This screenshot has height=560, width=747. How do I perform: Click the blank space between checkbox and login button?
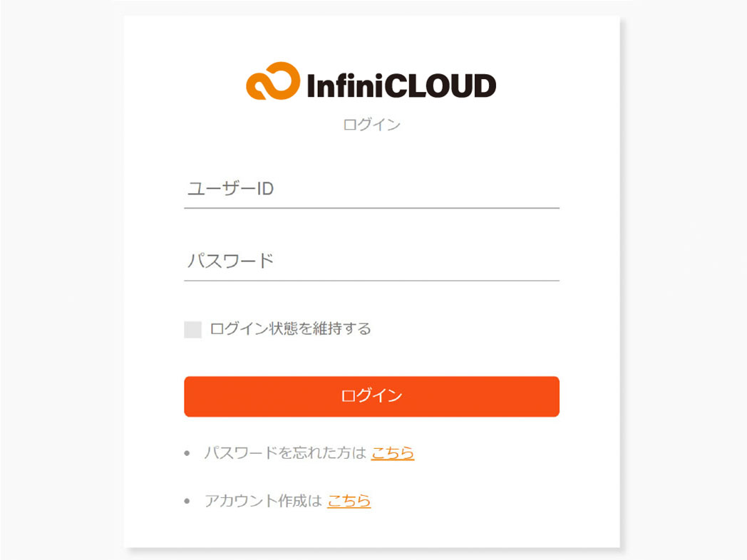pyautogui.click(x=371, y=357)
